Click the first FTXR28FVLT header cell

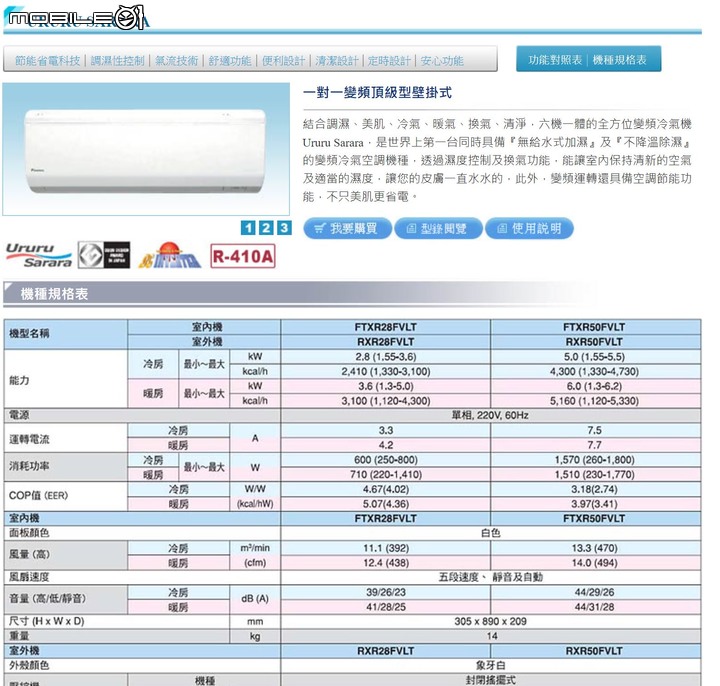(x=386, y=327)
